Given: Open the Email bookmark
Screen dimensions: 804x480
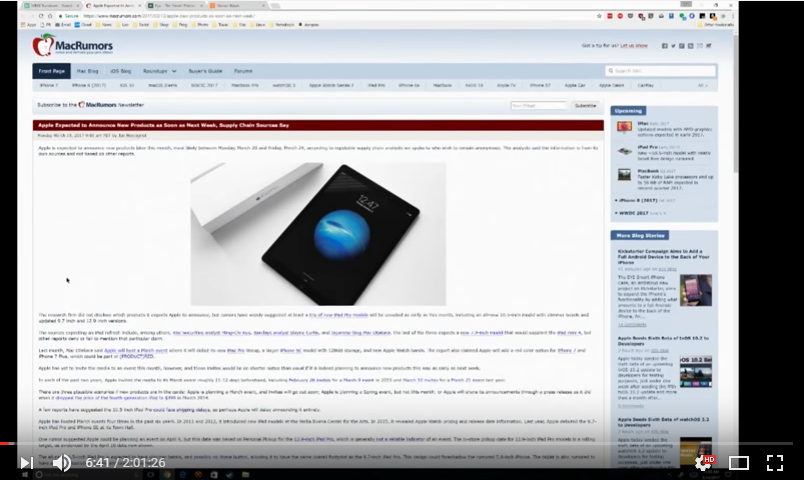Looking at the screenshot, I should [x=63, y=25].
